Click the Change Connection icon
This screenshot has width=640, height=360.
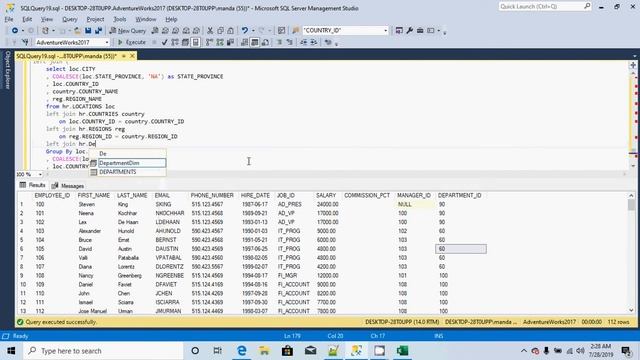pos(25,42)
